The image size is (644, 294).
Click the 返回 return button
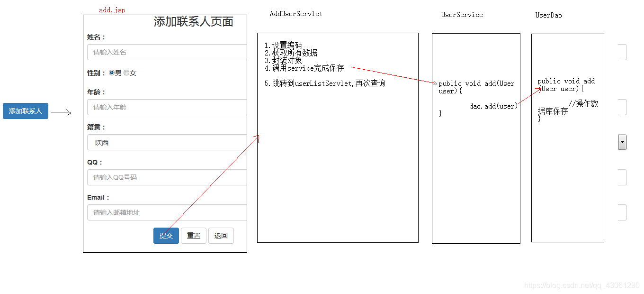[221, 235]
